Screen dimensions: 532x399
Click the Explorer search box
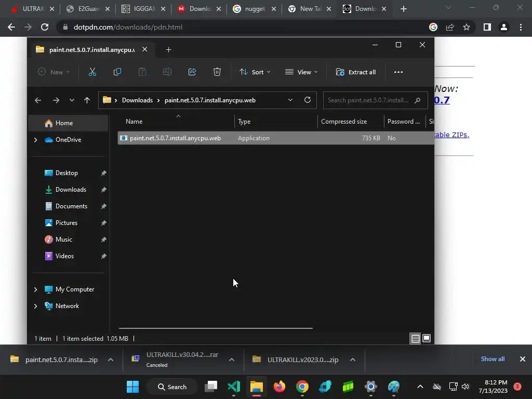(375, 100)
